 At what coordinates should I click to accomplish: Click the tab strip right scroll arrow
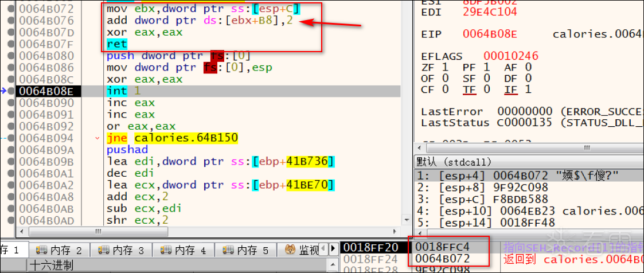pyautogui.click(x=332, y=249)
